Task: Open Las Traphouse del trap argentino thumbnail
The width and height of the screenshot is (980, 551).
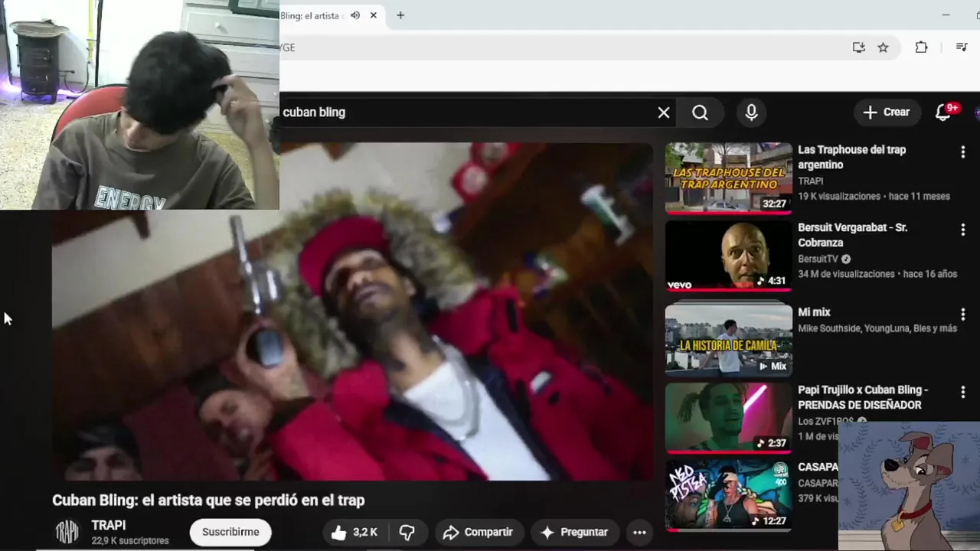Action: coord(729,178)
